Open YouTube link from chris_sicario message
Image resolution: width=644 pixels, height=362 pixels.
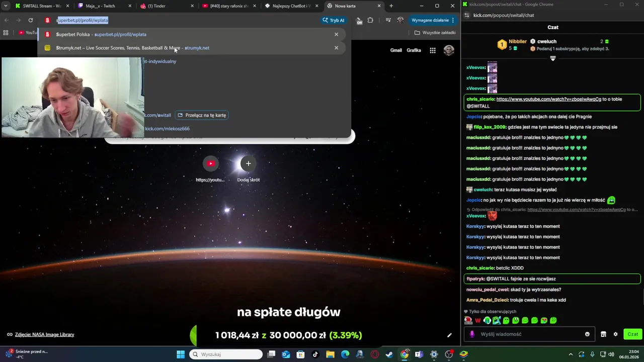(548, 99)
